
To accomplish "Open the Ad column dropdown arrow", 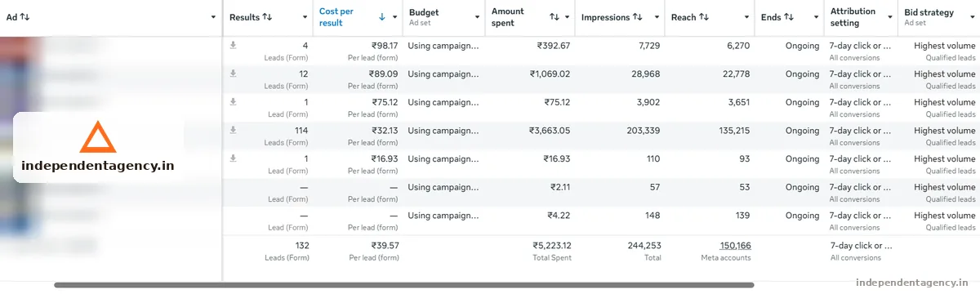I will [213, 17].
